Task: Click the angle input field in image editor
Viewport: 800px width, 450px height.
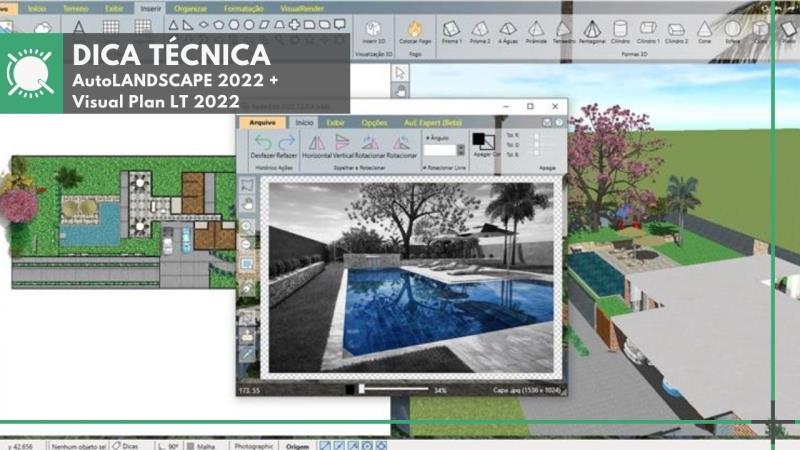Action: coord(440,149)
